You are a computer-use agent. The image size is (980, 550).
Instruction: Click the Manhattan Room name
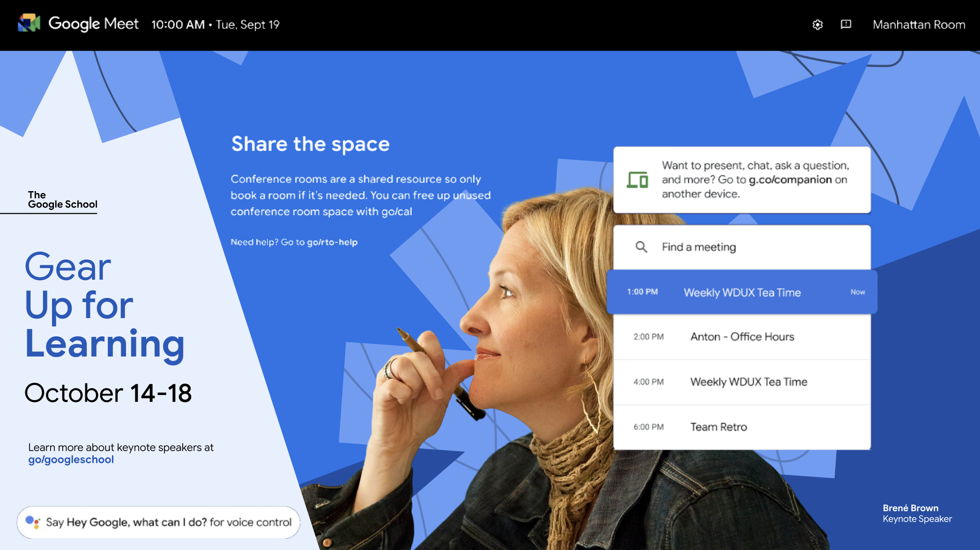919,24
